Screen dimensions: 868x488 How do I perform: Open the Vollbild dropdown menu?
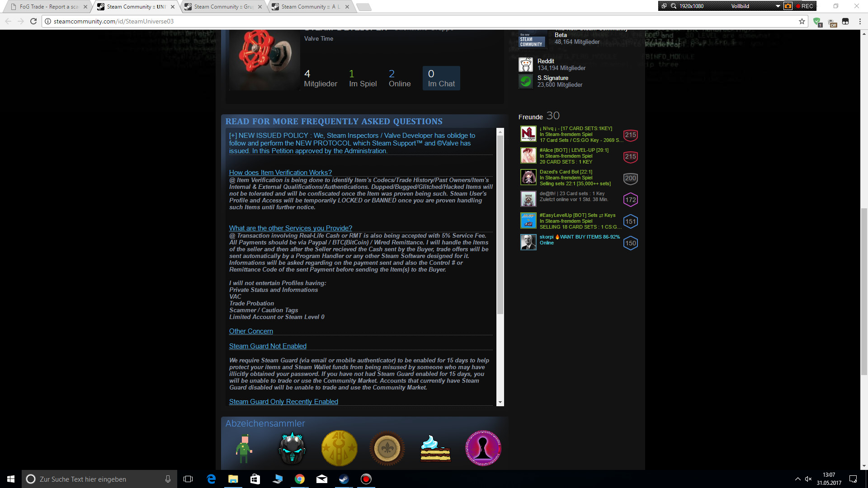(778, 6)
